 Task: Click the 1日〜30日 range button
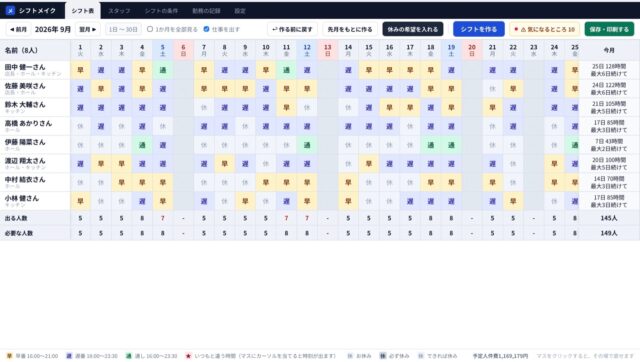[123, 29]
